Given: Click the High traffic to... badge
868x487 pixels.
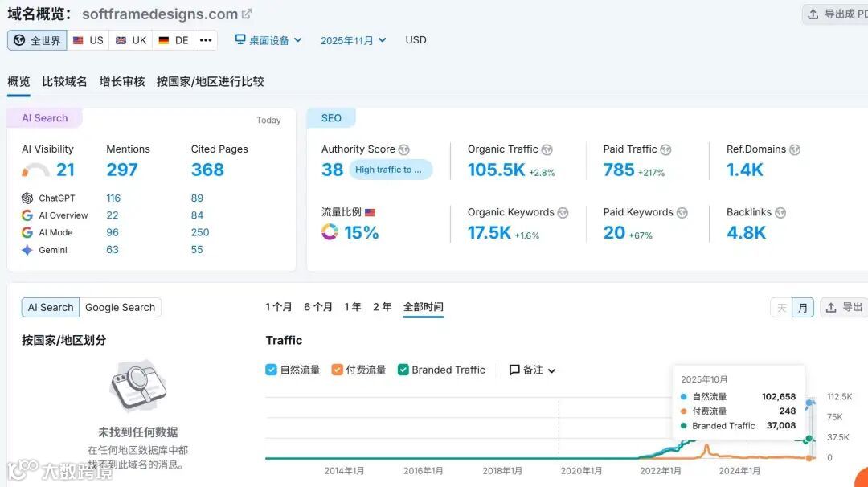Looking at the screenshot, I should [390, 170].
